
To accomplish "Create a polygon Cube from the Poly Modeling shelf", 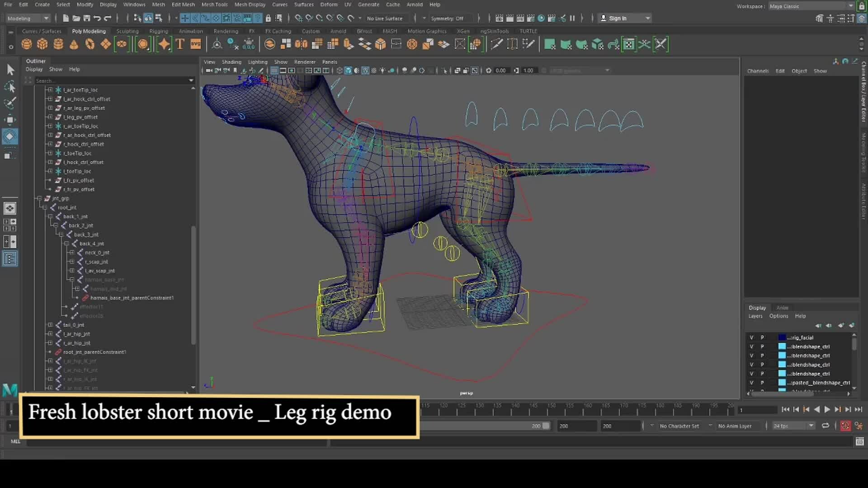I will 42,44.
